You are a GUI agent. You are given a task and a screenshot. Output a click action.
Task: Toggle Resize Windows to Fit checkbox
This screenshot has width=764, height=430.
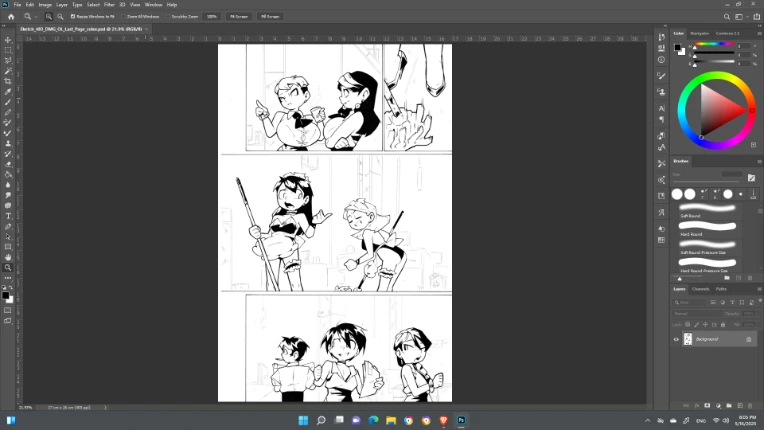pos(73,17)
